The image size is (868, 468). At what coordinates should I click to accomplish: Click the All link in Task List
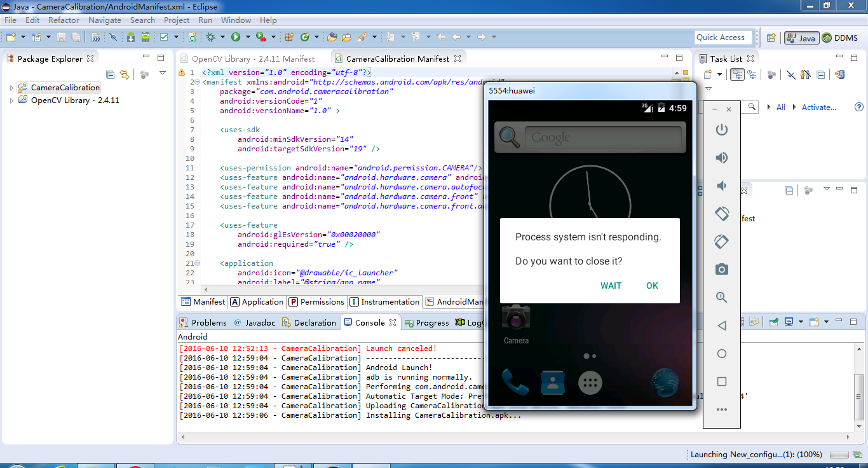tap(781, 107)
